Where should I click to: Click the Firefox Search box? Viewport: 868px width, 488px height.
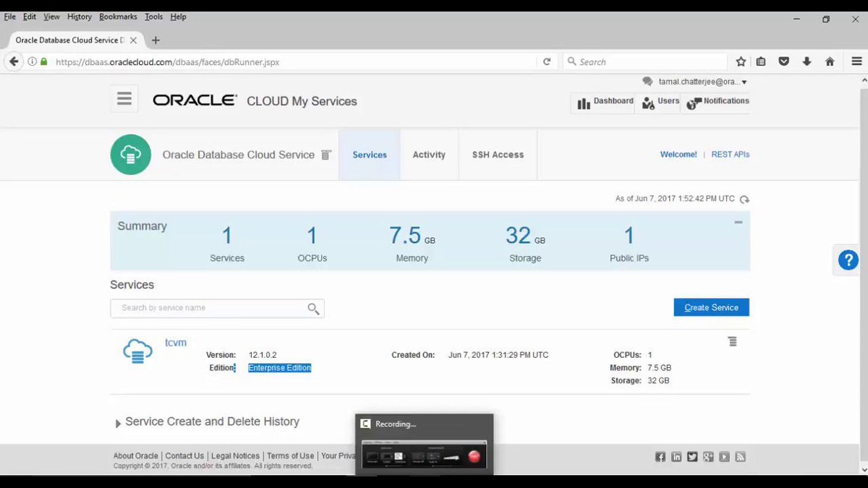[x=646, y=62]
